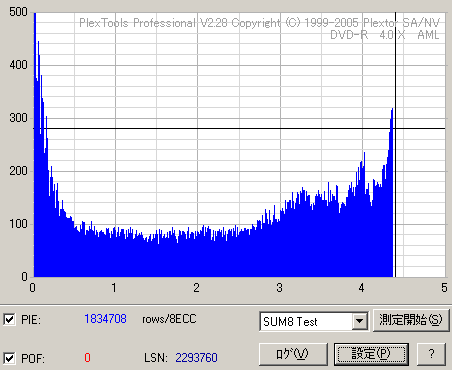452x370 pixels.
Task: Click the PIE value 1834708
Action: click(x=105, y=319)
